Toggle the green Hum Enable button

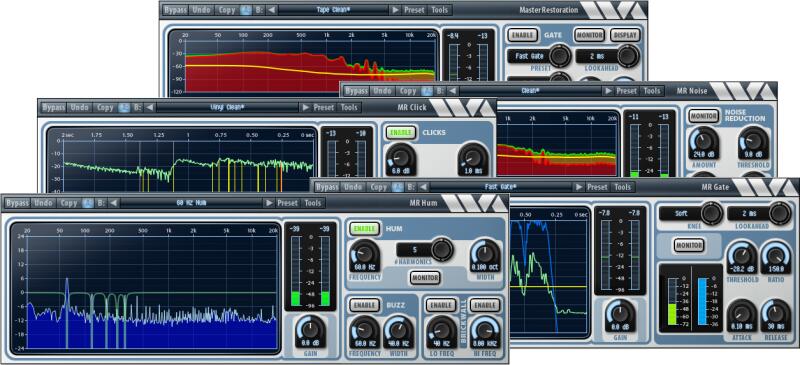click(365, 228)
